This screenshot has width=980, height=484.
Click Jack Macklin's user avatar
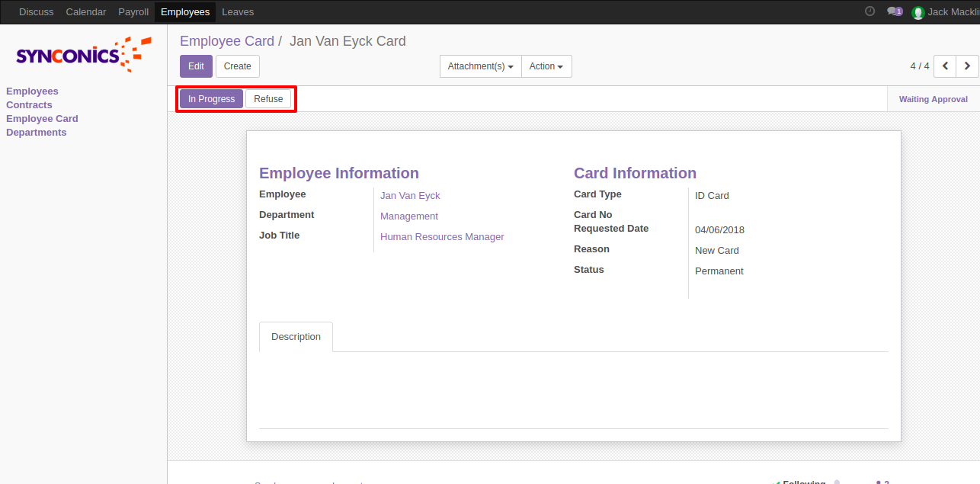click(918, 12)
